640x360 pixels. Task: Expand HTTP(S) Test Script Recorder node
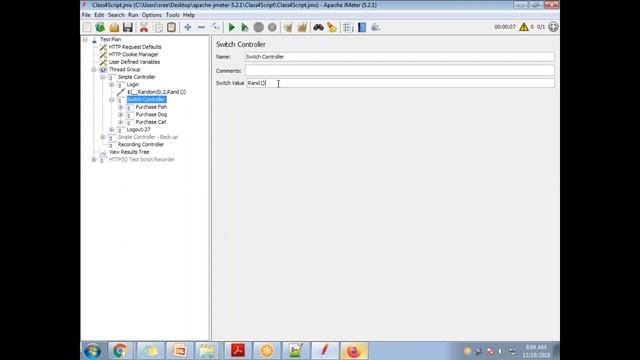click(94, 160)
